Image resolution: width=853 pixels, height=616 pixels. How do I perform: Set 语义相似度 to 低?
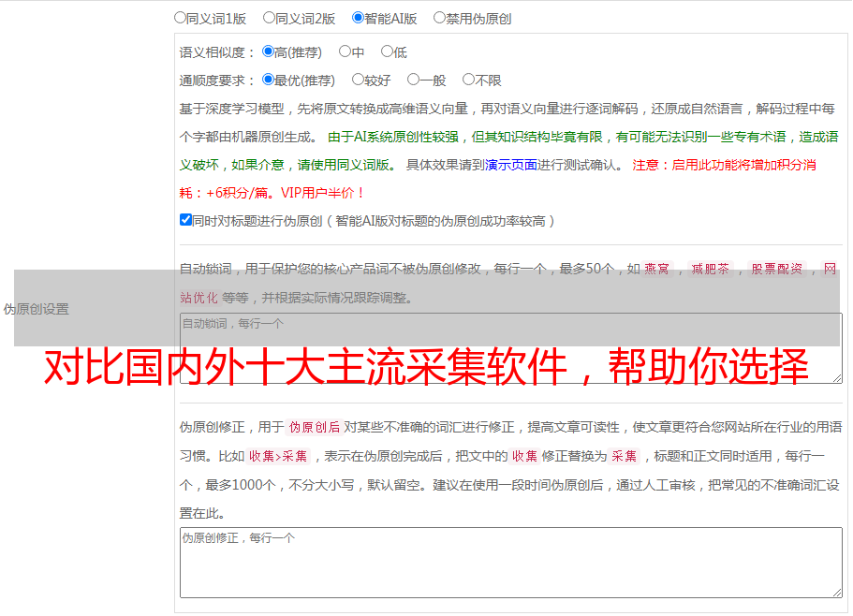[387, 52]
